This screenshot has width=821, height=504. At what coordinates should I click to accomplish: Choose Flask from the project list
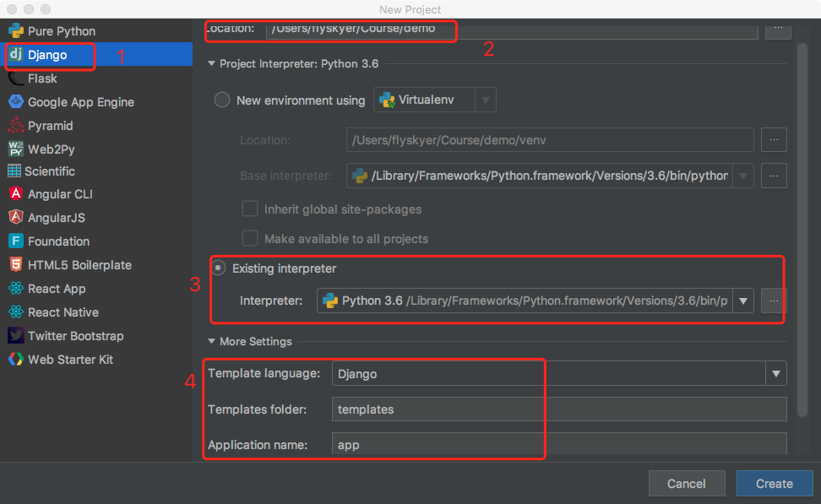tap(96, 79)
